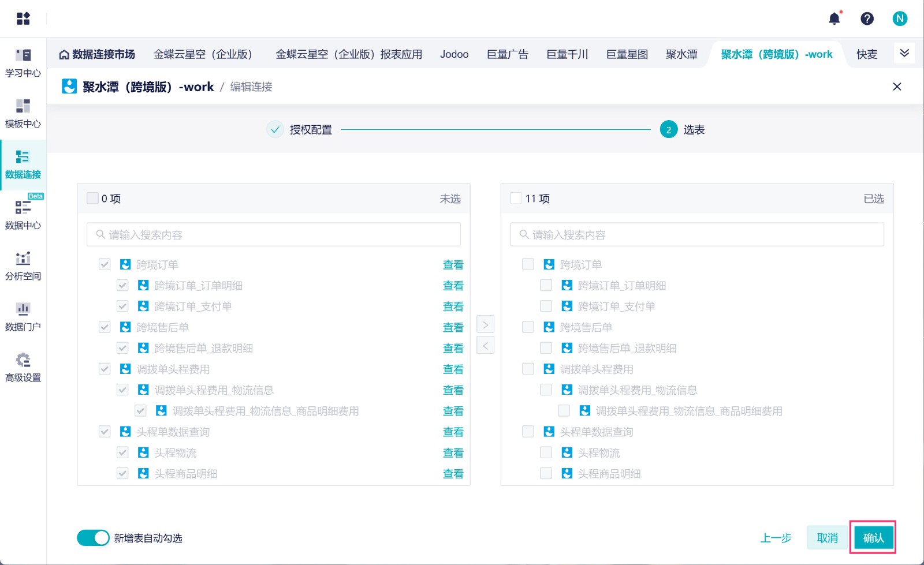Check 头程物流 in 已选 list
The width and height of the screenshot is (924, 565).
[546, 452]
